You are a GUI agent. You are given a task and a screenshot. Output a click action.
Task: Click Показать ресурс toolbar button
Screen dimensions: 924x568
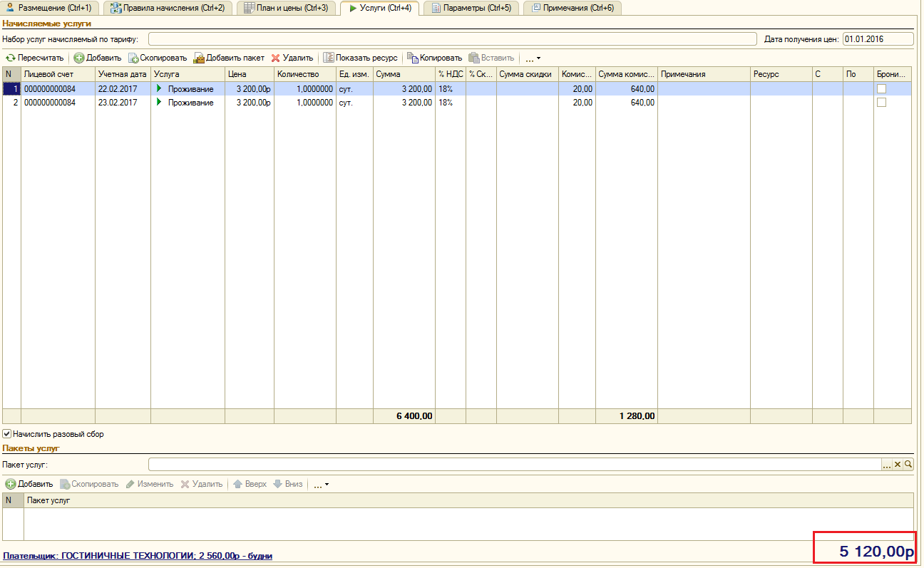(x=361, y=58)
